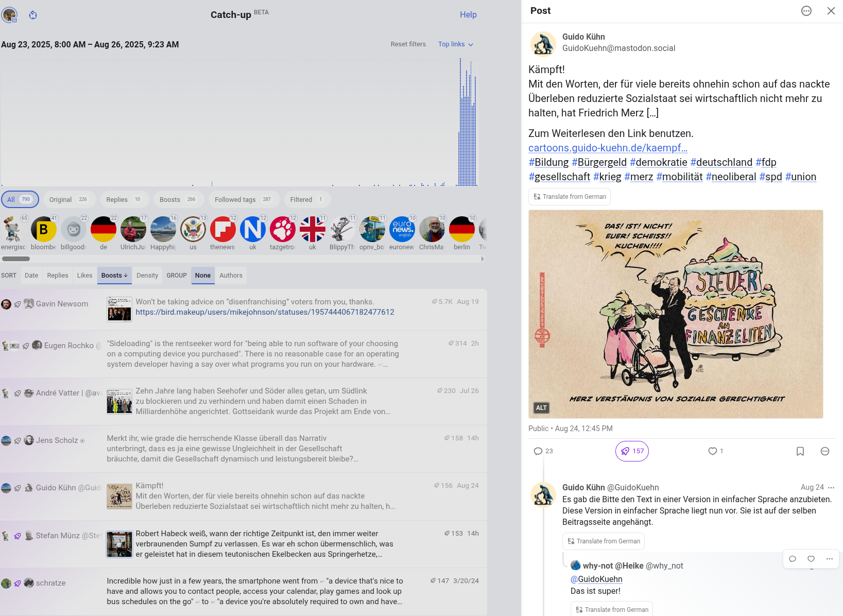Open Jens Scholz's post in the list
843x616 pixels.
[x=243, y=449]
